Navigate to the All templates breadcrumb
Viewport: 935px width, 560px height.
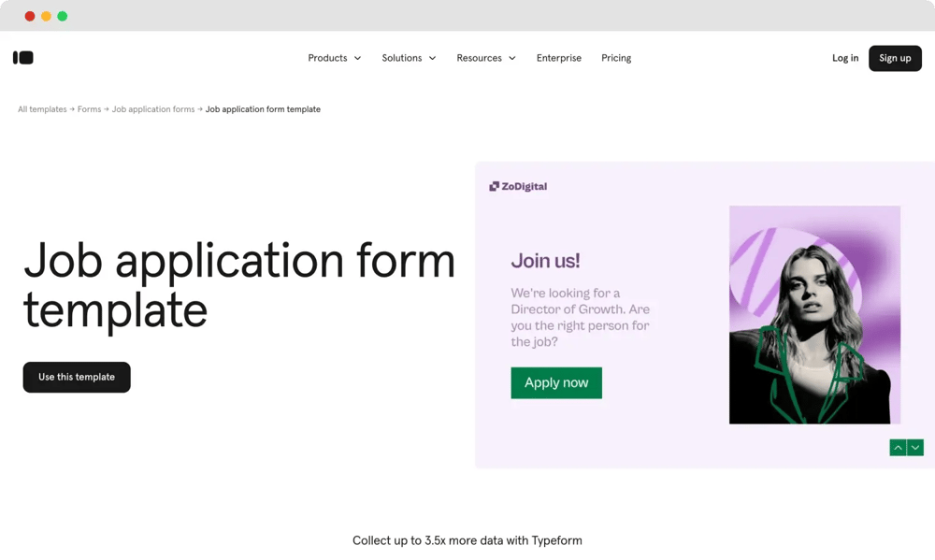click(x=41, y=108)
